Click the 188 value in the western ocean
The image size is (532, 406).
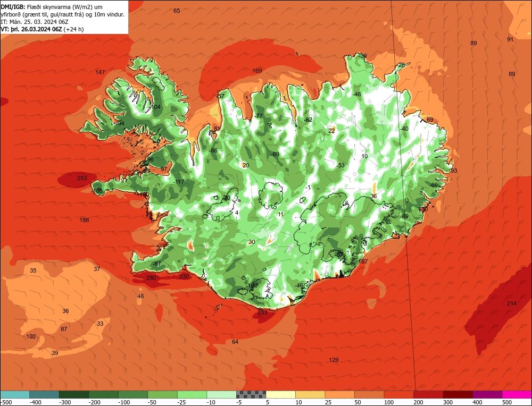[x=84, y=220]
